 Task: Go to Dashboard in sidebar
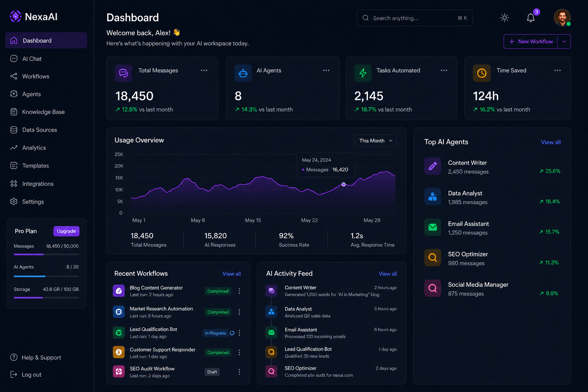point(46,41)
